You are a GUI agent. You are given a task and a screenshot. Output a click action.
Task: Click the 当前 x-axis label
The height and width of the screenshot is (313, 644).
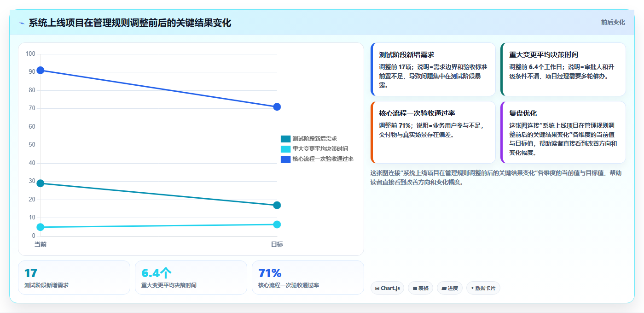[x=41, y=244]
